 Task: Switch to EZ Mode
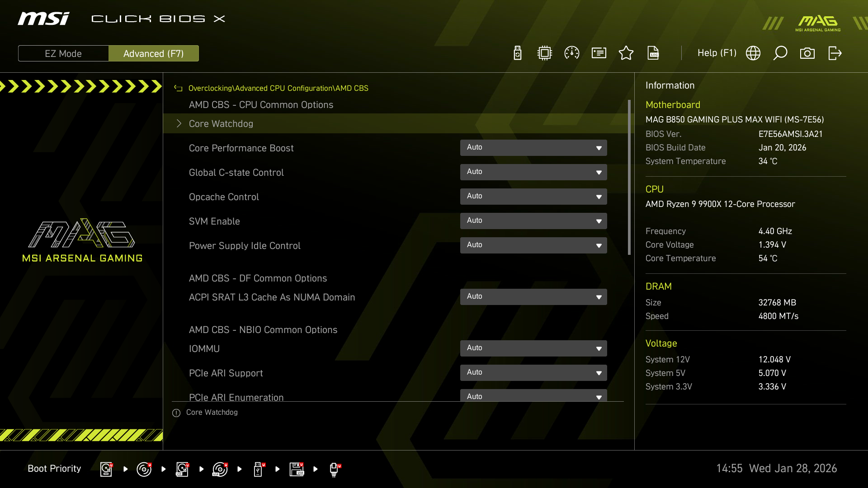[x=63, y=53]
